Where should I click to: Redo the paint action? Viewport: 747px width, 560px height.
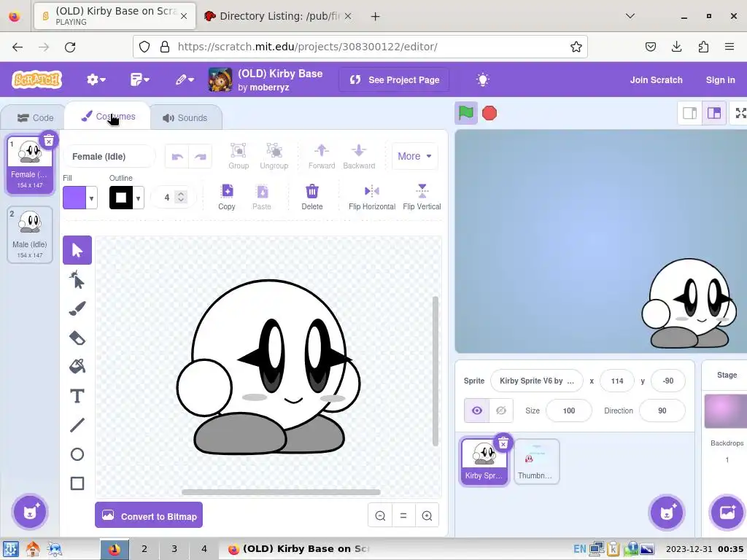click(201, 157)
